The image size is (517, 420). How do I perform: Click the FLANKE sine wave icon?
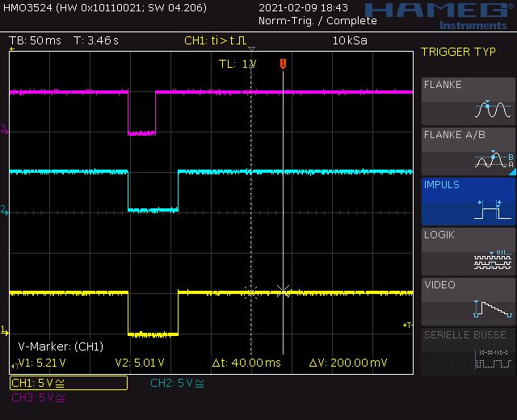(493, 109)
